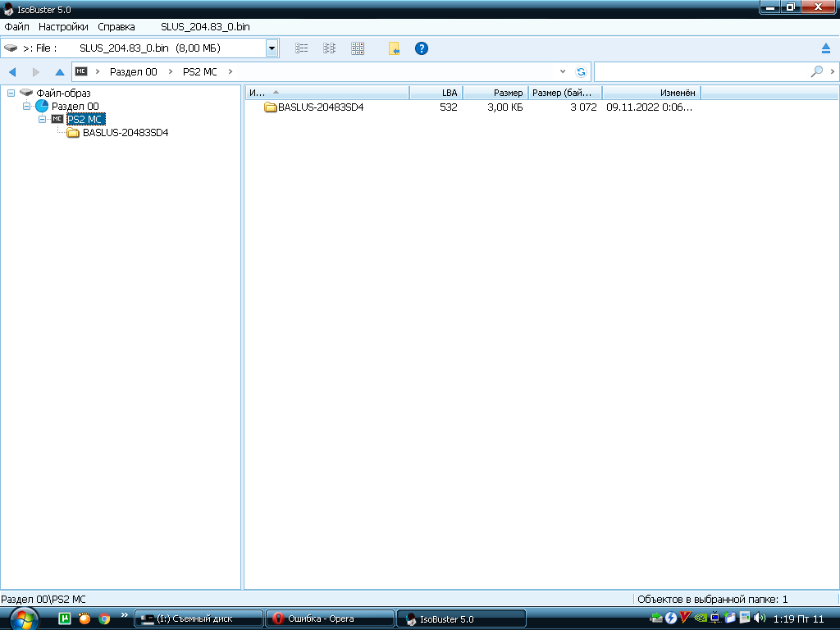Sort by Размер (бай... column header
This screenshot has width=840, height=630.
(x=564, y=93)
